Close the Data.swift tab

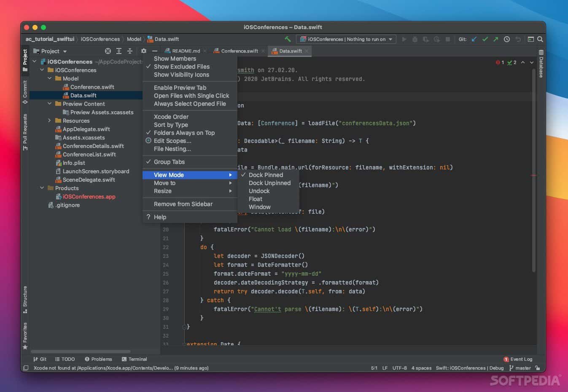(x=307, y=51)
